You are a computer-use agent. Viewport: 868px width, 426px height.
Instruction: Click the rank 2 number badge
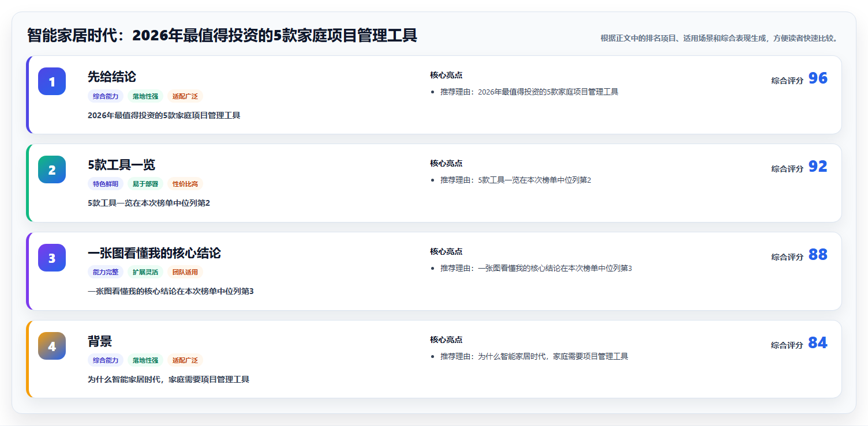pyautogui.click(x=52, y=169)
